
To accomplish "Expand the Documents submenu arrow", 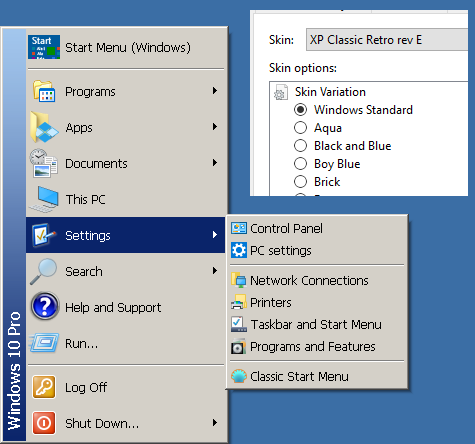I will pyautogui.click(x=215, y=163).
